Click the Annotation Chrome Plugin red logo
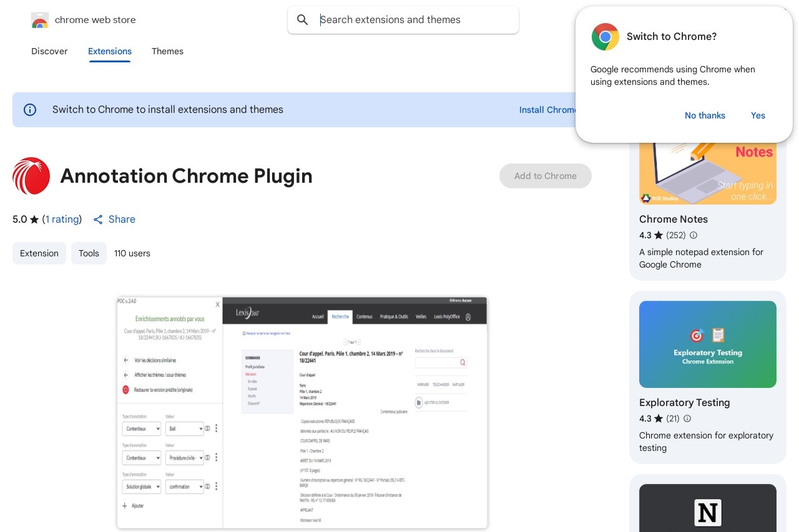This screenshot has width=799, height=532. (x=31, y=176)
